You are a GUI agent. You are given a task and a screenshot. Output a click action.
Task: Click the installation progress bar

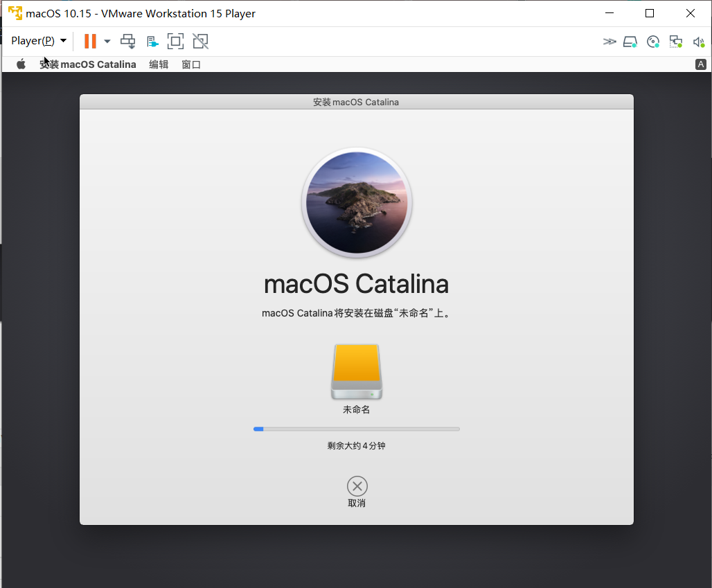pos(357,429)
